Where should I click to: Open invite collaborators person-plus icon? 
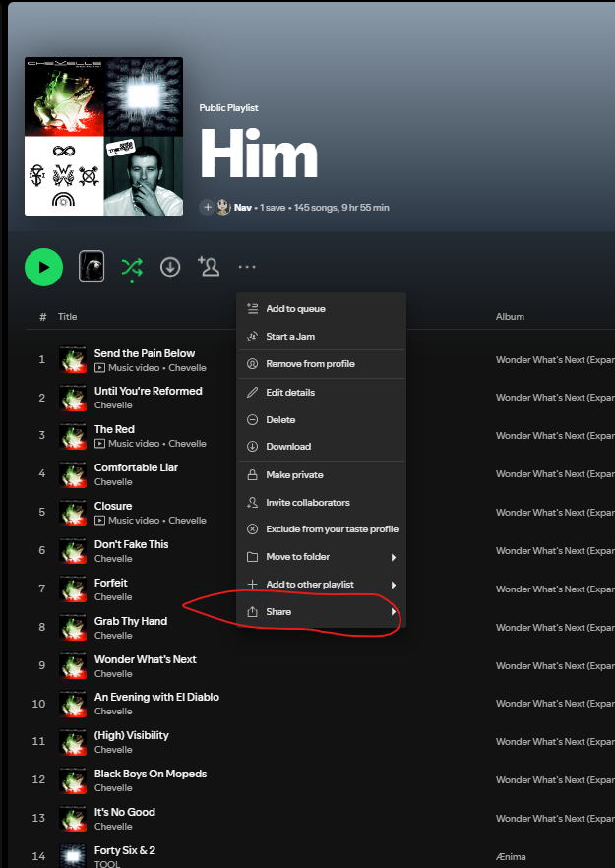pyautogui.click(x=209, y=267)
